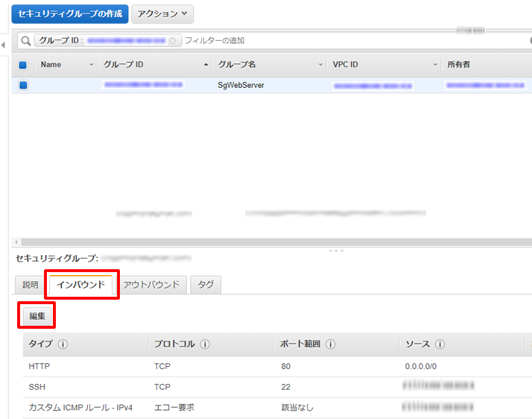
Task: Switch to the インバウンド tab
Action: point(81,285)
